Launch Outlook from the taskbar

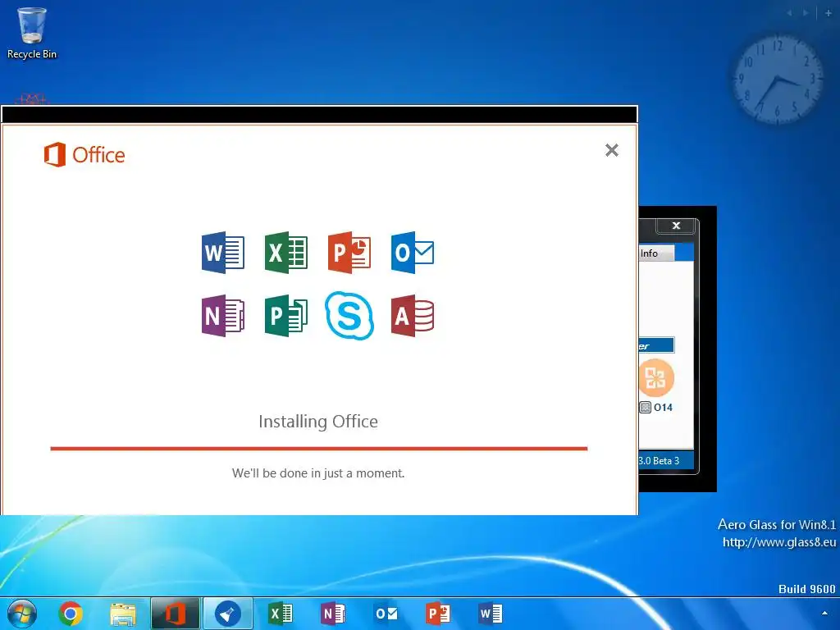click(x=386, y=614)
